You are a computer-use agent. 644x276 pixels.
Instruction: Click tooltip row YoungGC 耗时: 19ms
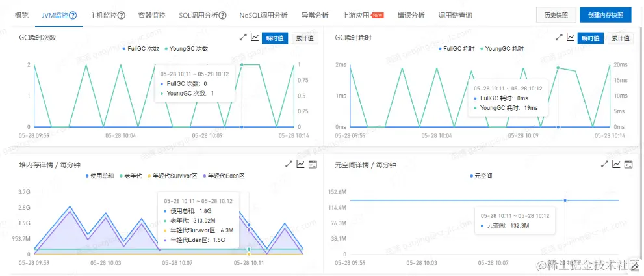[x=505, y=108]
